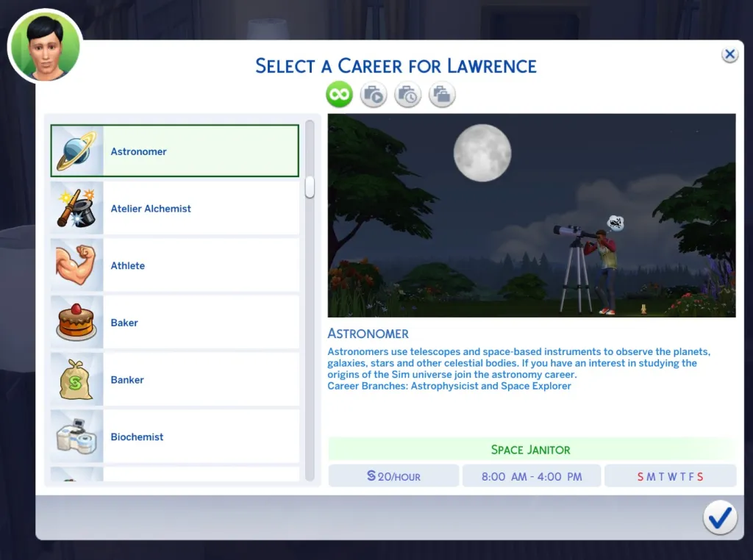Select the Baker career option
753x560 pixels.
coord(200,323)
